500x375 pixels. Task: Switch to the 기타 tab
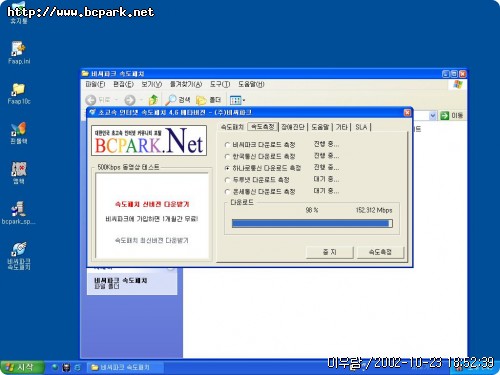(x=342, y=127)
